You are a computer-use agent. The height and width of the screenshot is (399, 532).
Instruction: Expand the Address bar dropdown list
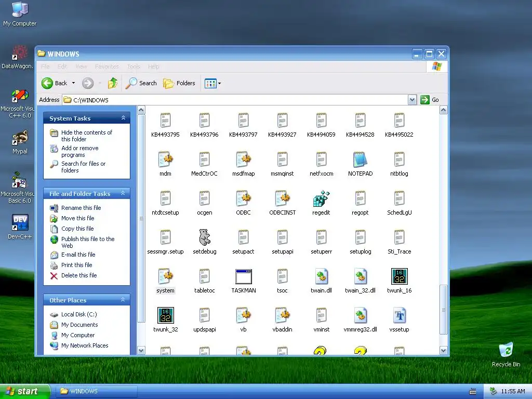pos(412,100)
